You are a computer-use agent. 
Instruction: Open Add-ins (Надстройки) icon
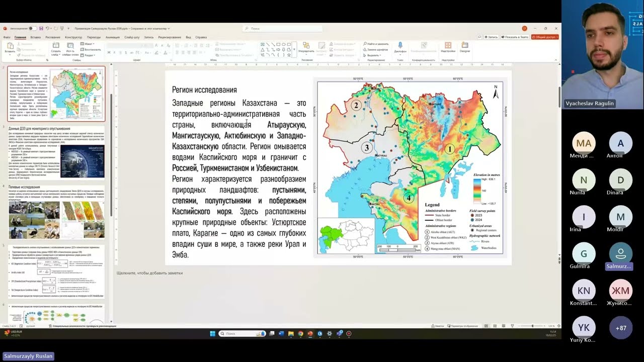point(448,48)
